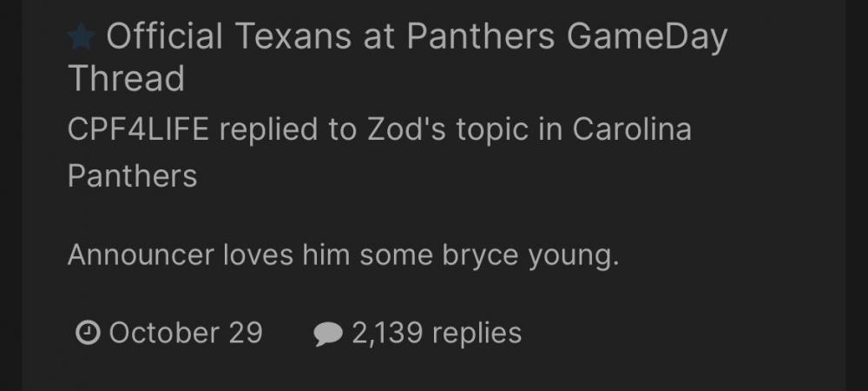Viewport: 868px width, 391px height.
Task: Open CPF4LIFE's user profile
Action: pos(138,130)
